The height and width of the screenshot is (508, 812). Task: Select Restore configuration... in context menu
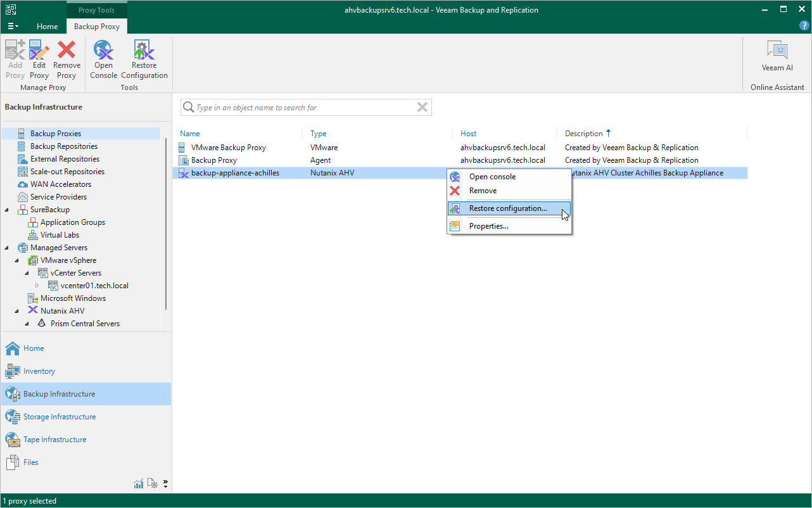tap(509, 208)
